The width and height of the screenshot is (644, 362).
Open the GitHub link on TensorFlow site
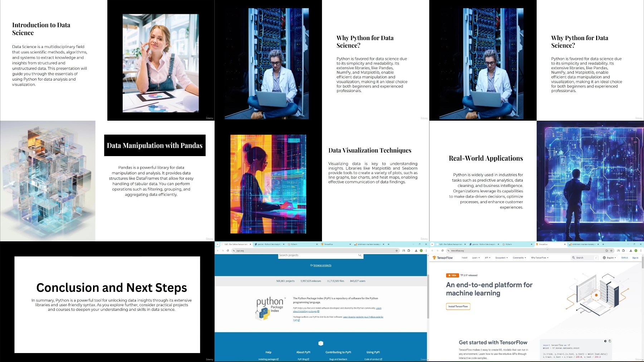coord(624,258)
